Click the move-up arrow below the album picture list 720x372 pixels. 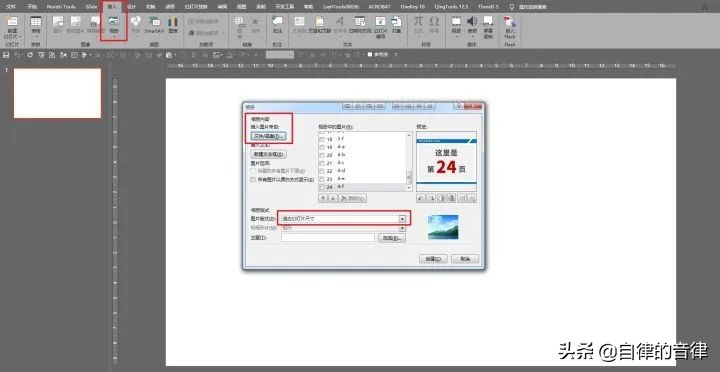323,198
